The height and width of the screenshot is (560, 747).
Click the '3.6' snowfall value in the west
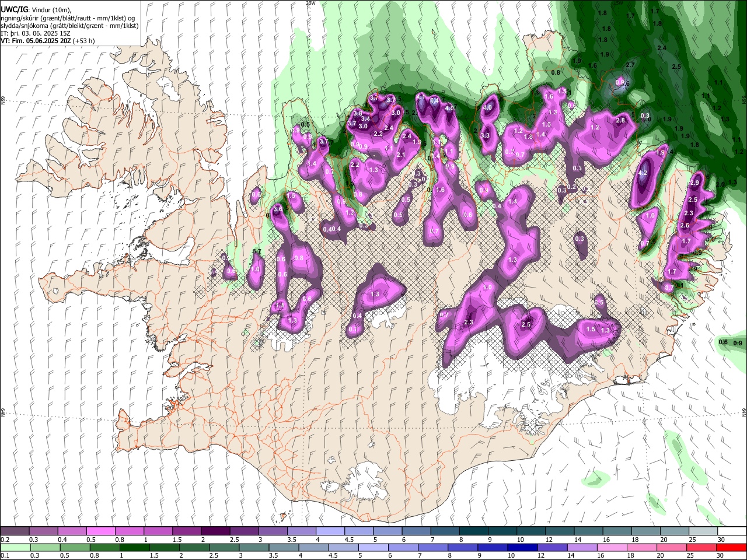click(278, 209)
